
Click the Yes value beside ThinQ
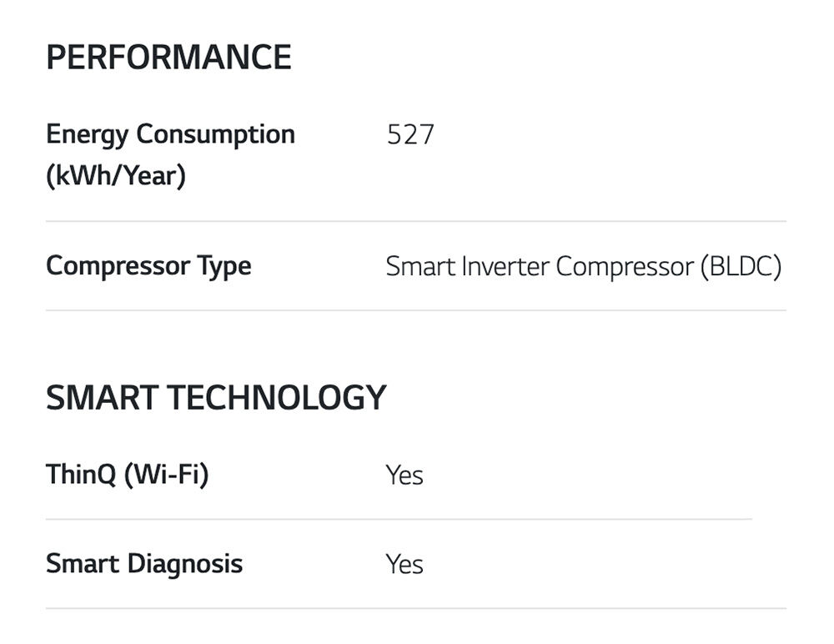pyautogui.click(x=404, y=475)
